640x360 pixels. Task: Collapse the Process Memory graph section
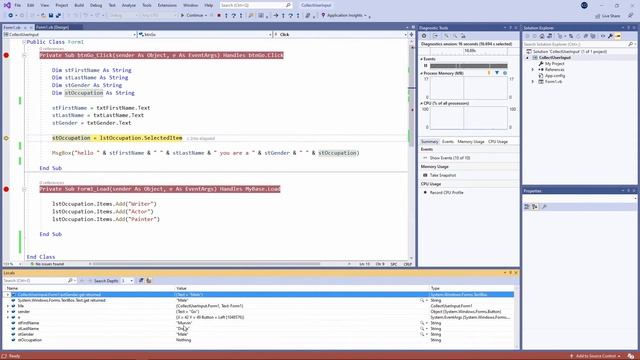pos(422,73)
